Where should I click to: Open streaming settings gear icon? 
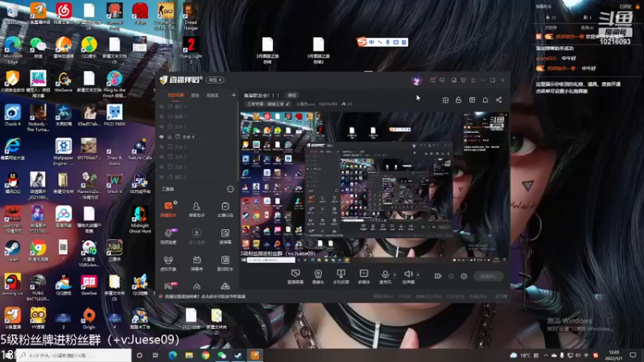464,276
